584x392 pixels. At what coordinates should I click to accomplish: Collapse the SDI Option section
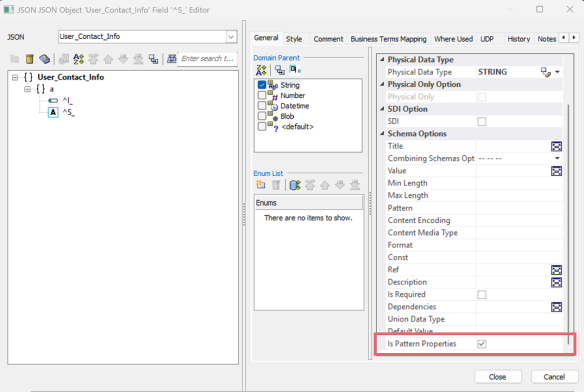click(x=382, y=109)
